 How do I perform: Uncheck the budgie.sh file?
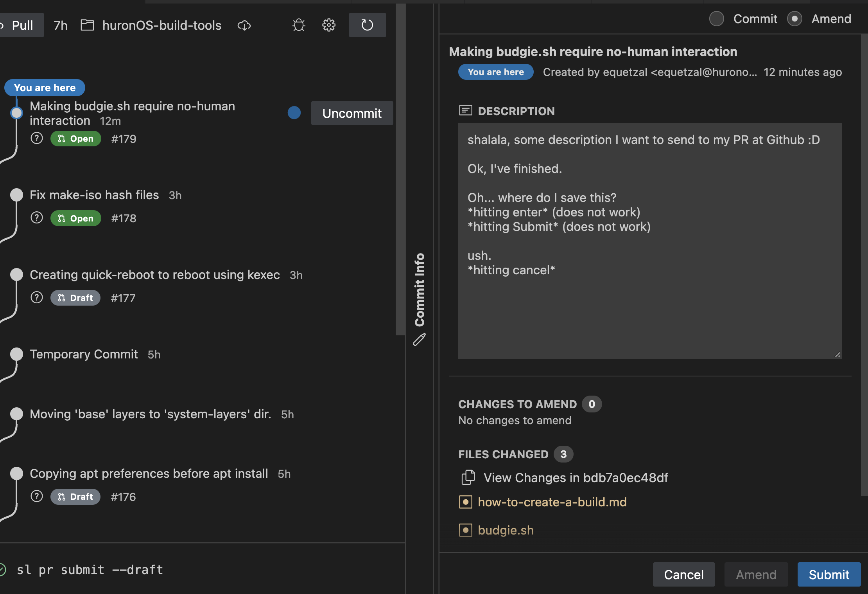(465, 530)
